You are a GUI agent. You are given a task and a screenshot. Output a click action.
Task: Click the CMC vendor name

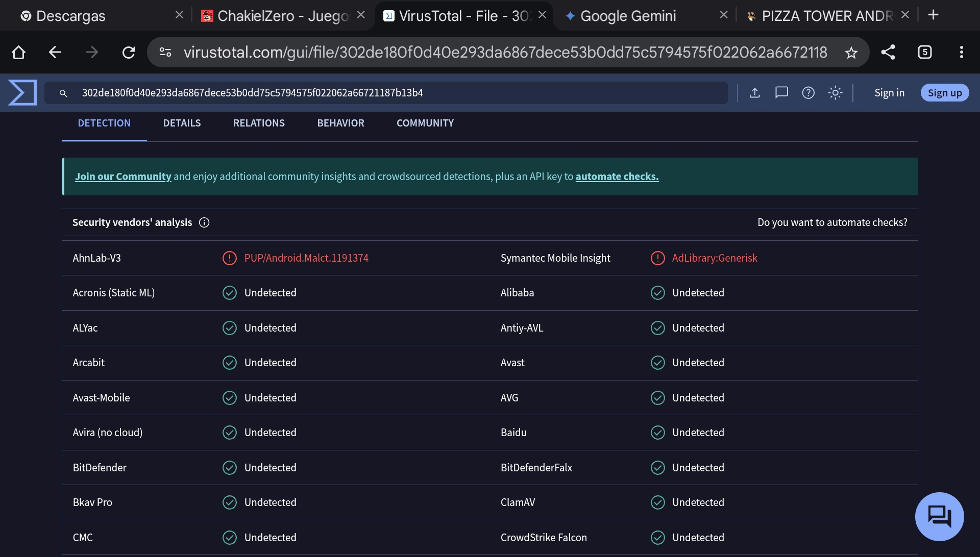tap(83, 538)
